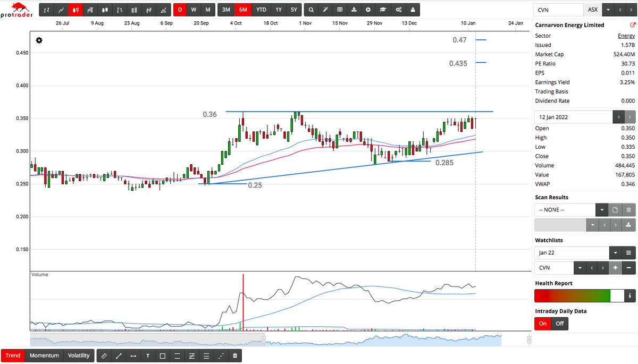Set chart range to 1Y
Viewport: 638px width, 364px height.
click(x=279, y=10)
